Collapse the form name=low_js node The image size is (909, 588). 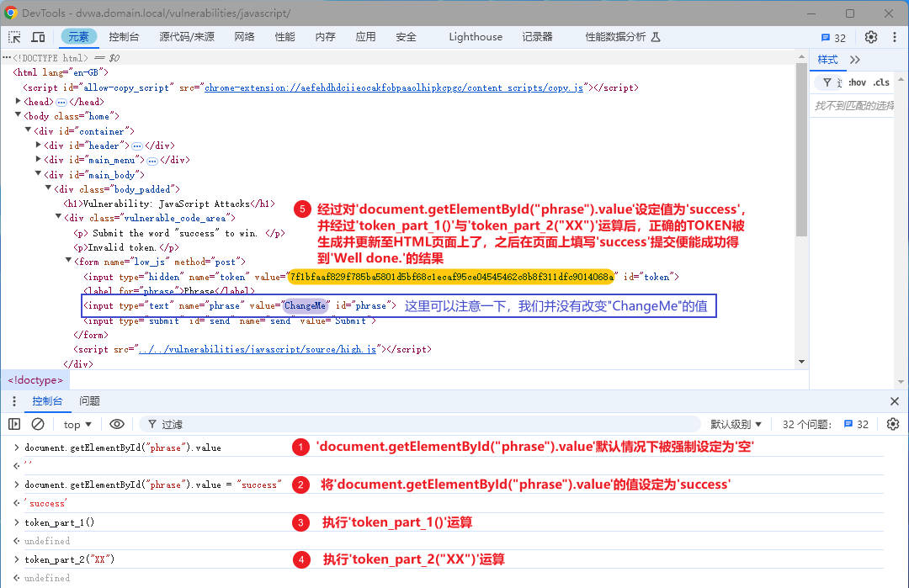[x=68, y=261]
